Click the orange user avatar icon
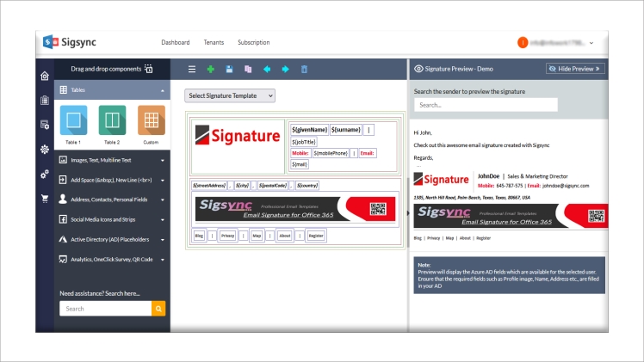The width and height of the screenshot is (644, 362). click(x=523, y=42)
